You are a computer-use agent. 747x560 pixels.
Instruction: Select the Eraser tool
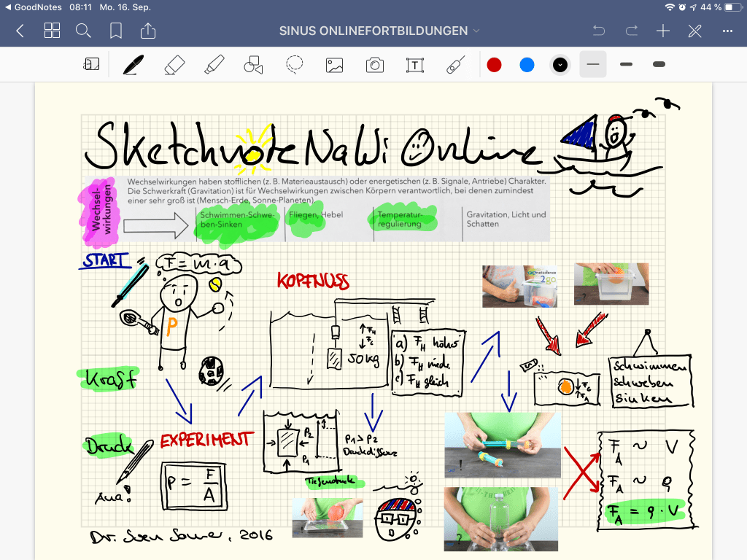point(174,65)
